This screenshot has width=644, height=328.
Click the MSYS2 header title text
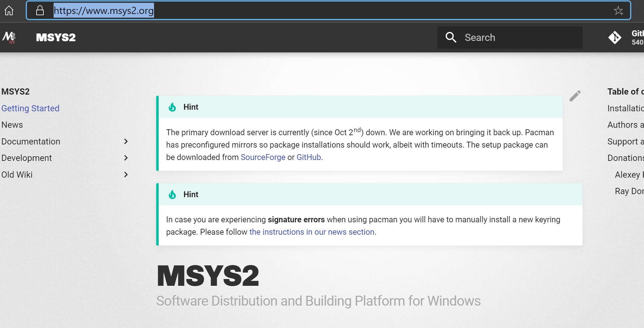click(x=56, y=38)
